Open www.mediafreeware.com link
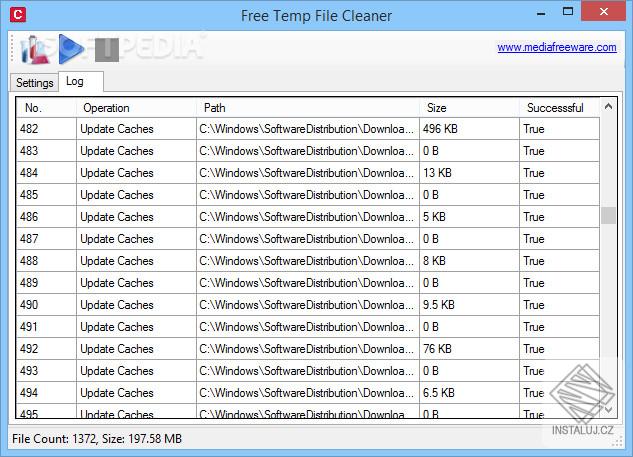Image resolution: width=633 pixels, height=457 pixels. click(x=557, y=47)
